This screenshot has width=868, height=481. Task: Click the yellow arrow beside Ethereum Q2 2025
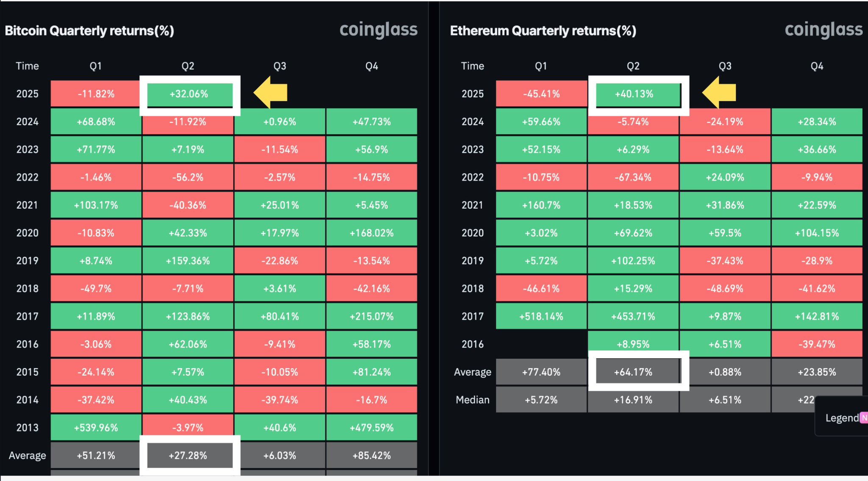click(x=720, y=93)
